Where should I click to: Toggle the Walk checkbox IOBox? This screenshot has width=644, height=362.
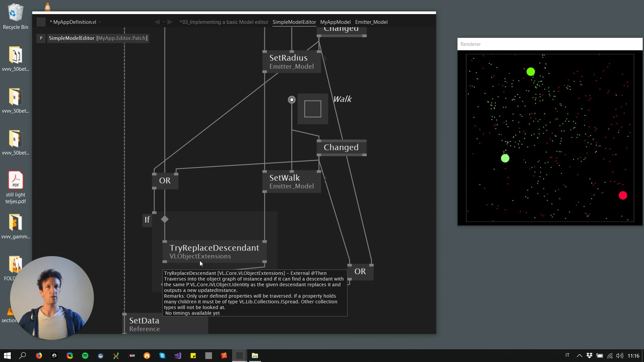pyautogui.click(x=313, y=109)
